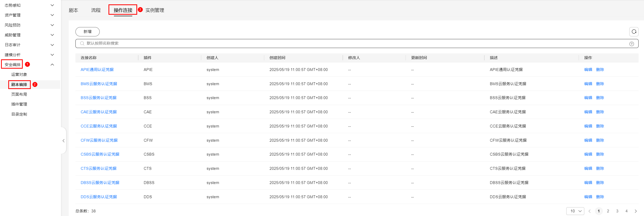This screenshot has height=216, width=644.
Task: Expand the 资产管理 sidebar menu
Action: [x=52, y=15]
